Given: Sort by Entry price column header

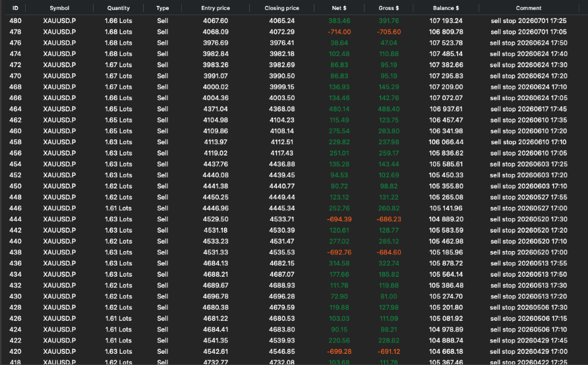Looking at the screenshot, I should click(216, 8).
